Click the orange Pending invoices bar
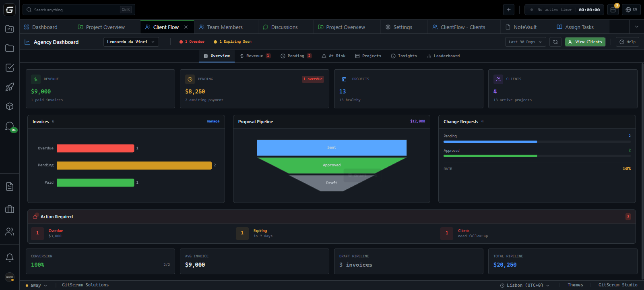 tap(134, 165)
